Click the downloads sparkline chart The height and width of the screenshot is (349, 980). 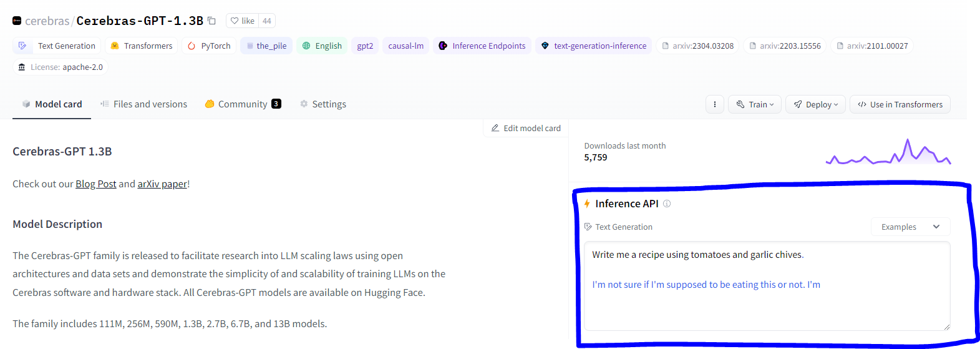(x=888, y=152)
